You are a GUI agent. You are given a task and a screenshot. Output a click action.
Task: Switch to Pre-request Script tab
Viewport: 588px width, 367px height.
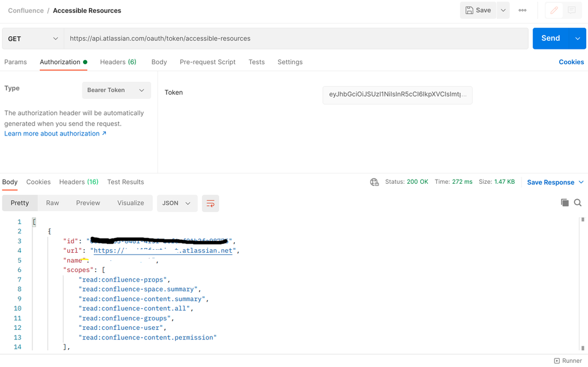coord(207,62)
